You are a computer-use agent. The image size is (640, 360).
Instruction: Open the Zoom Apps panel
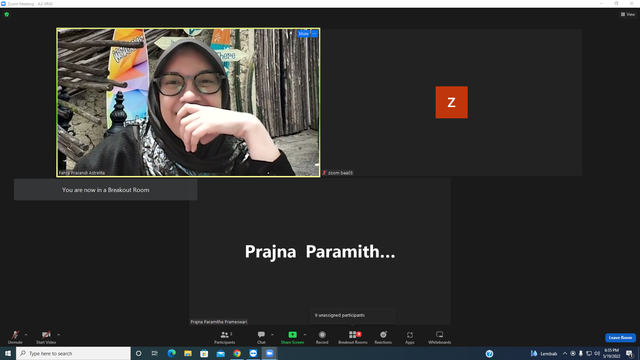410,337
